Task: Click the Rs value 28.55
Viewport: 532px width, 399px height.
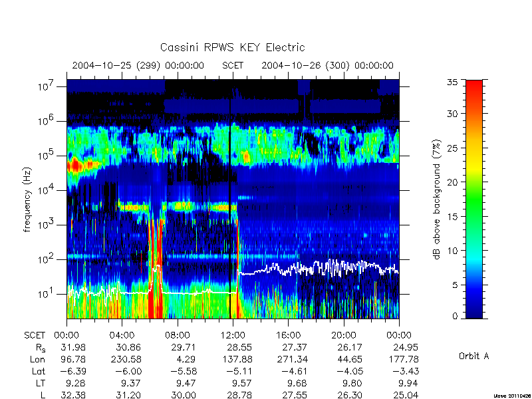Action: pos(239,347)
